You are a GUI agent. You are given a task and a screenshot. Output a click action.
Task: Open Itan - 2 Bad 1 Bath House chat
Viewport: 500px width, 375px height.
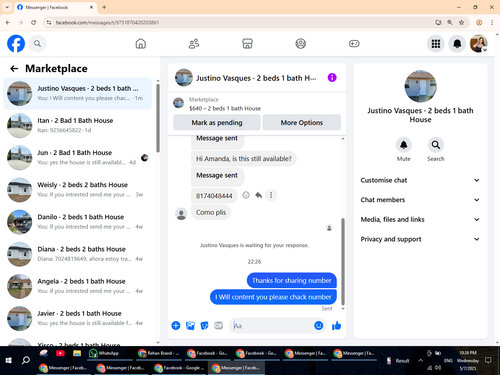coord(77,125)
